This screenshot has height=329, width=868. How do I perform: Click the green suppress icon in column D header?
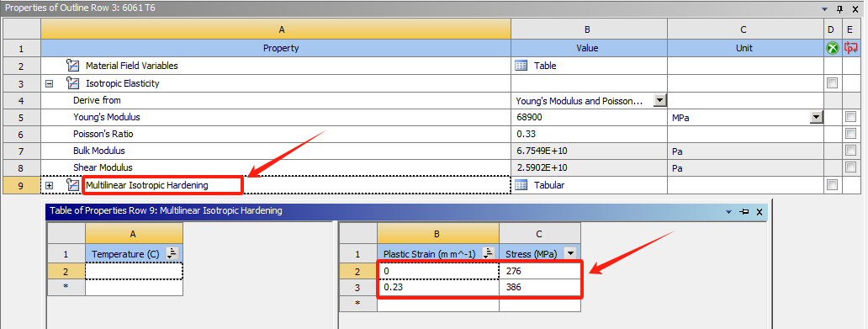[832, 48]
